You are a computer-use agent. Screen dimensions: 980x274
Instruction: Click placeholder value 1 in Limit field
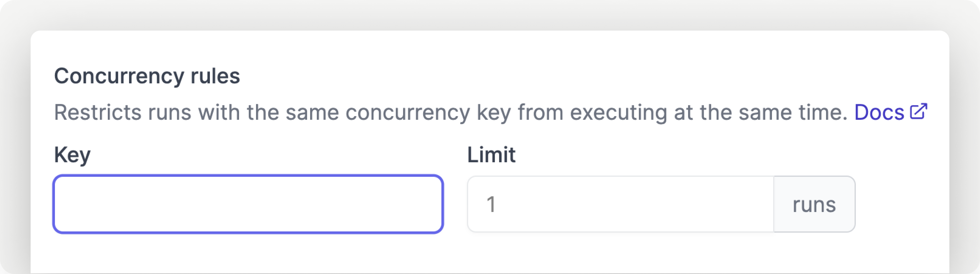[491, 204]
